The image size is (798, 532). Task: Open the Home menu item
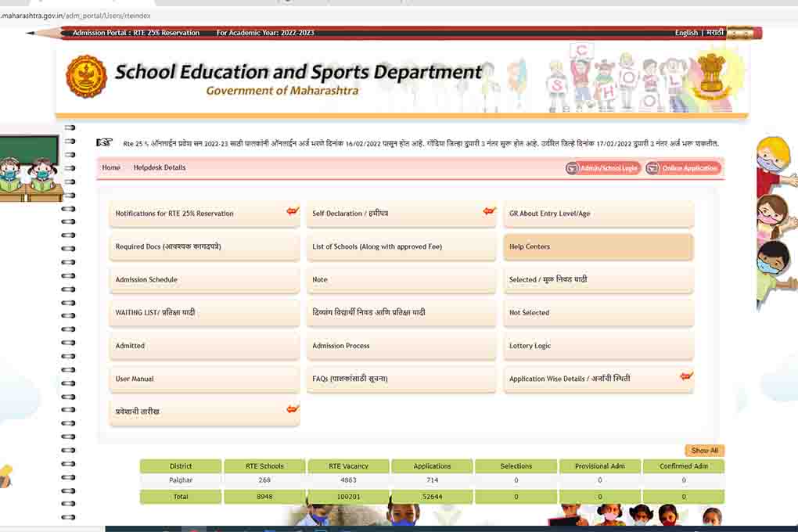[x=111, y=167]
